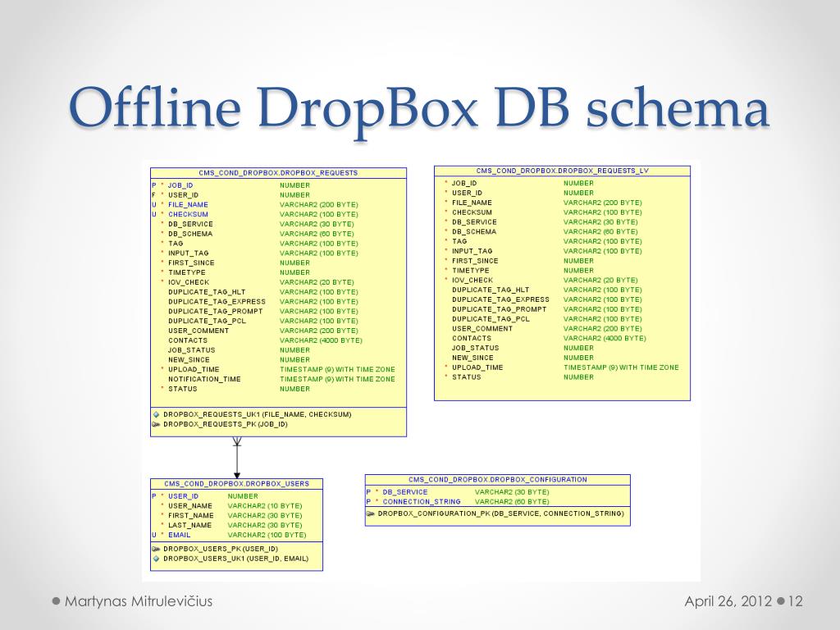Screen dimensions: 840x630
Task: Select CONNECTION_STRING column in DROPBOX_CONFIGURATION table
Action: point(422,502)
